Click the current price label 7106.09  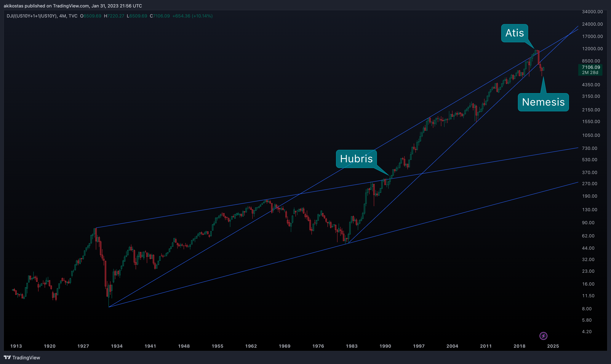point(591,67)
